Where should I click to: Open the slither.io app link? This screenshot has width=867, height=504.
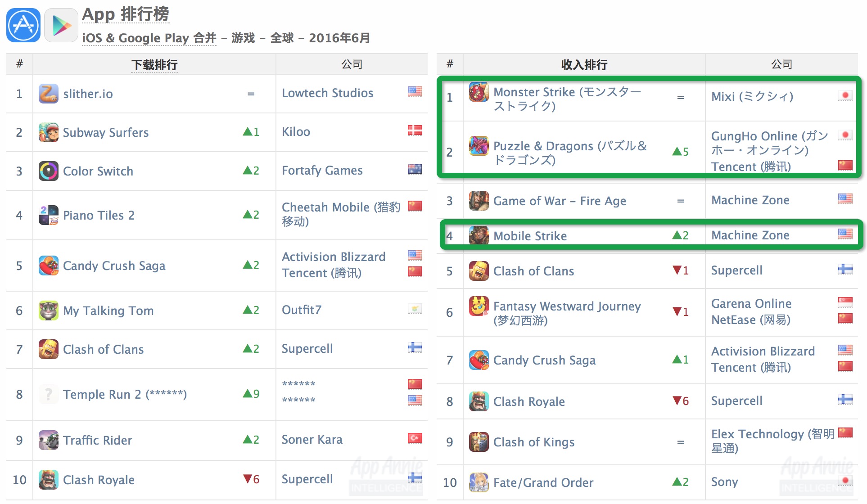pos(88,94)
